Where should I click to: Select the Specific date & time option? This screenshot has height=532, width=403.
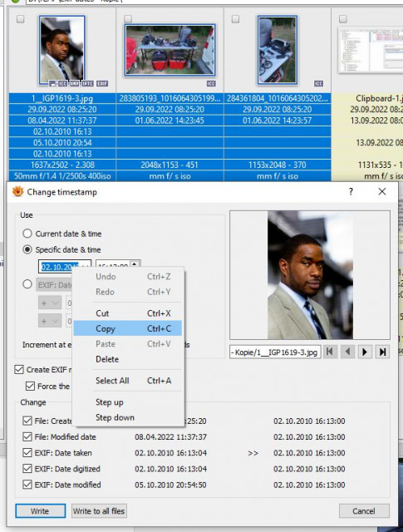click(27, 249)
